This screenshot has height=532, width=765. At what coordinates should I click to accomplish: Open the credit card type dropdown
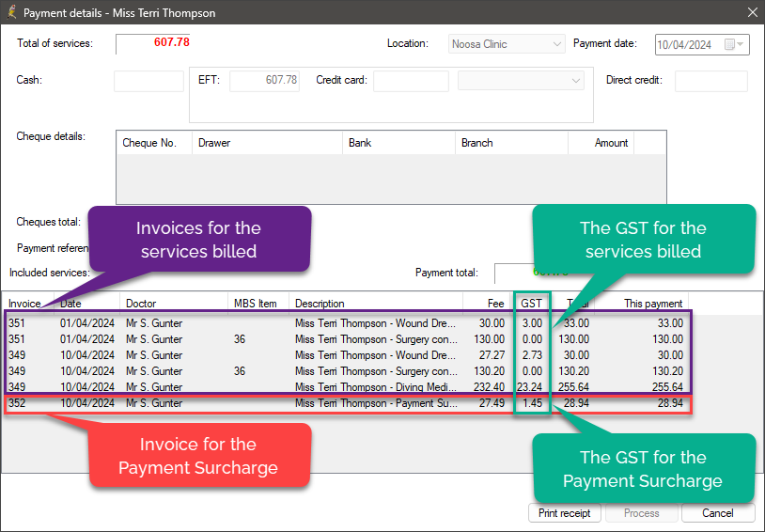[576, 81]
